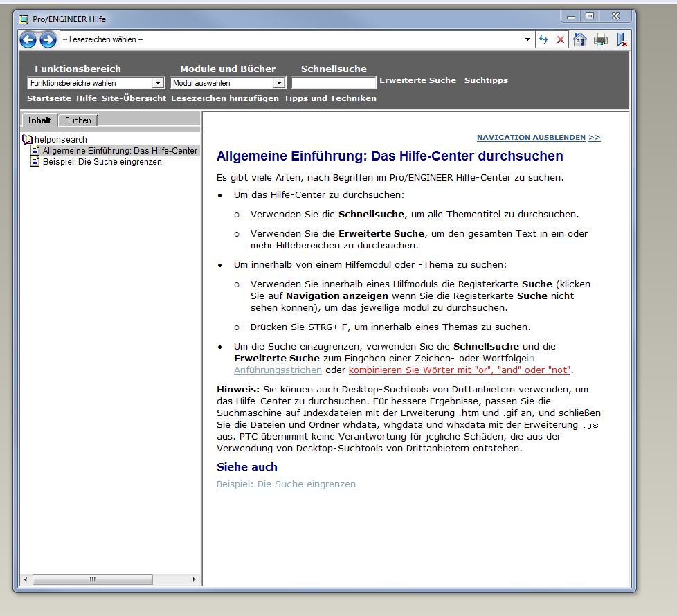Click the Schnellsuche header label

pos(334,69)
